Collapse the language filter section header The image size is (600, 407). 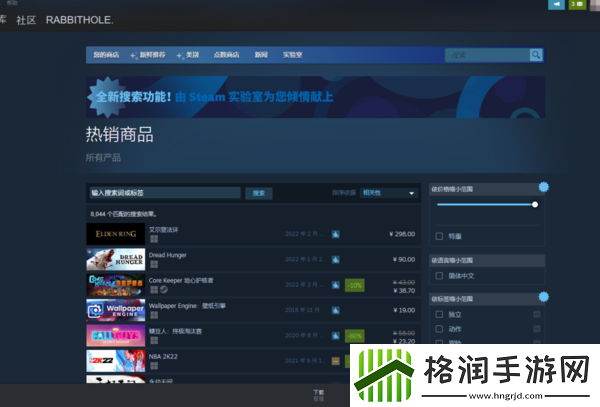[x=487, y=260]
